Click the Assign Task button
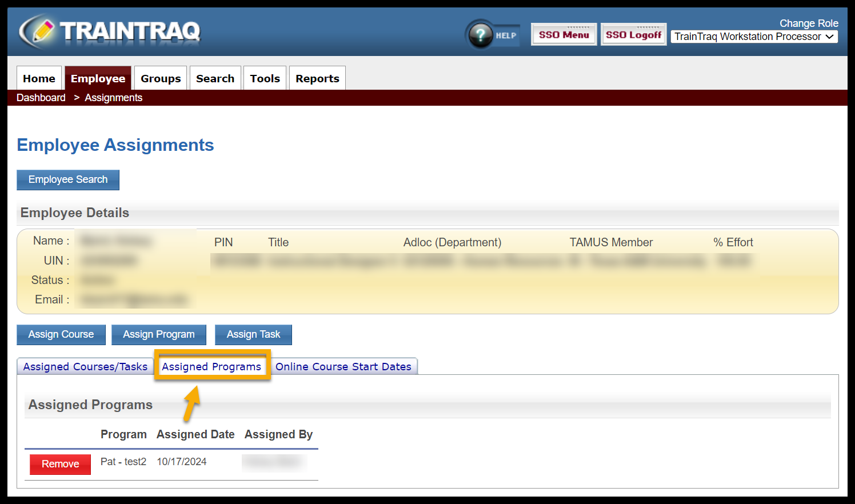 click(x=253, y=334)
